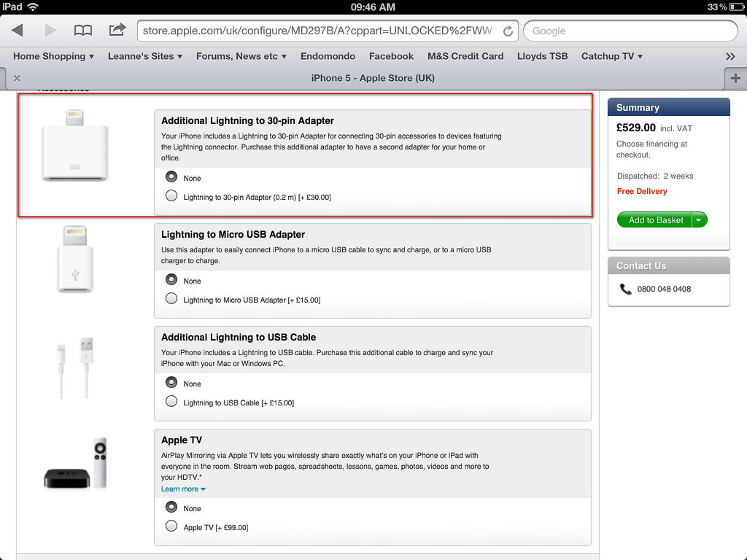
Task: Tap the Free Delivery link
Action: coord(642,192)
